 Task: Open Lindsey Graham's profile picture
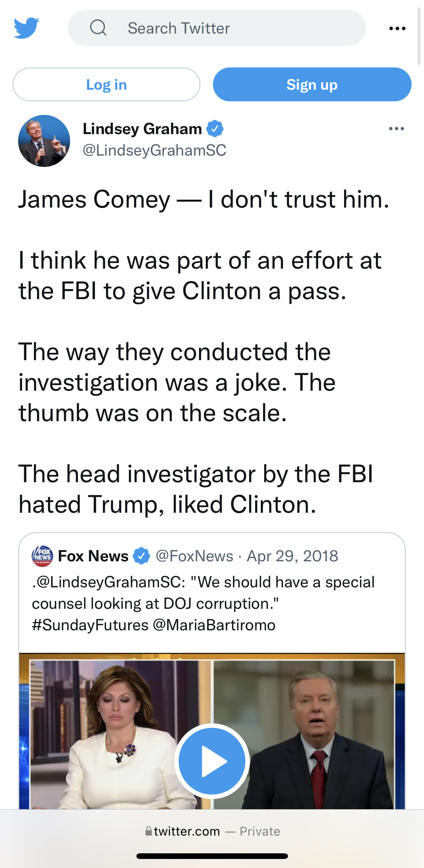click(x=44, y=141)
